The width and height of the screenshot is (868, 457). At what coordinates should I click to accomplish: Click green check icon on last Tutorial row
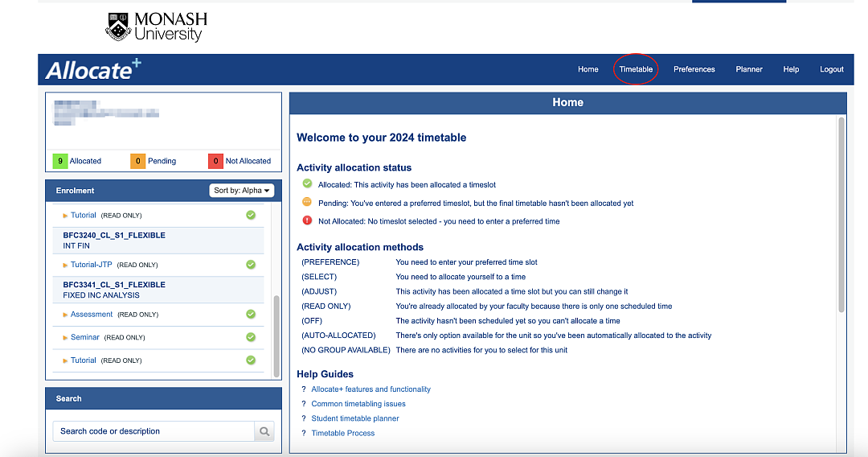(251, 360)
